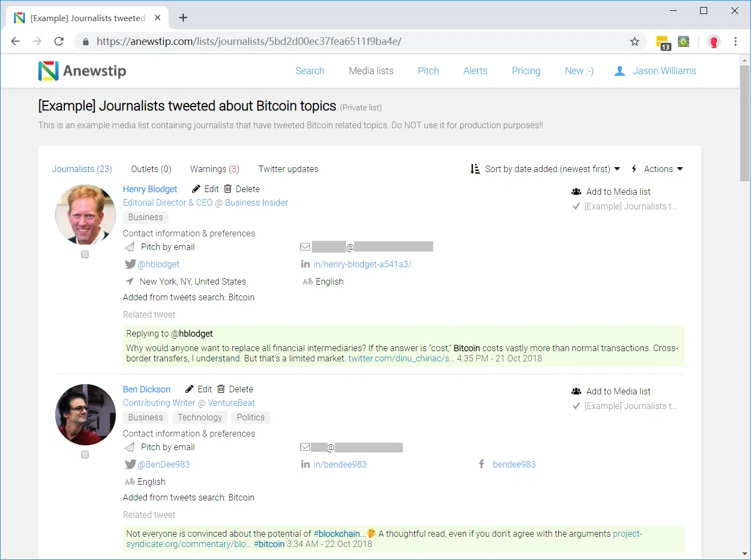Screen dimensions: 751x560
Task: Click the Anewstip logo icon
Action: 48,71
